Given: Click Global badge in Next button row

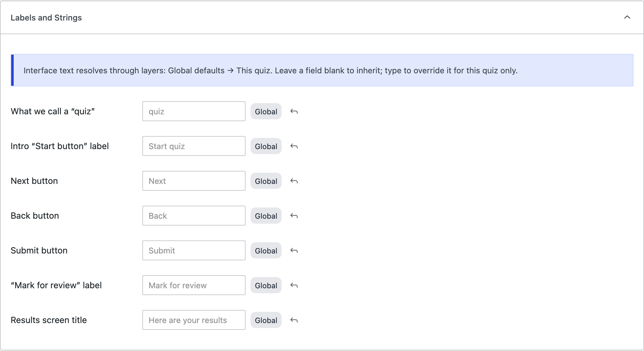Looking at the screenshot, I should (x=266, y=181).
